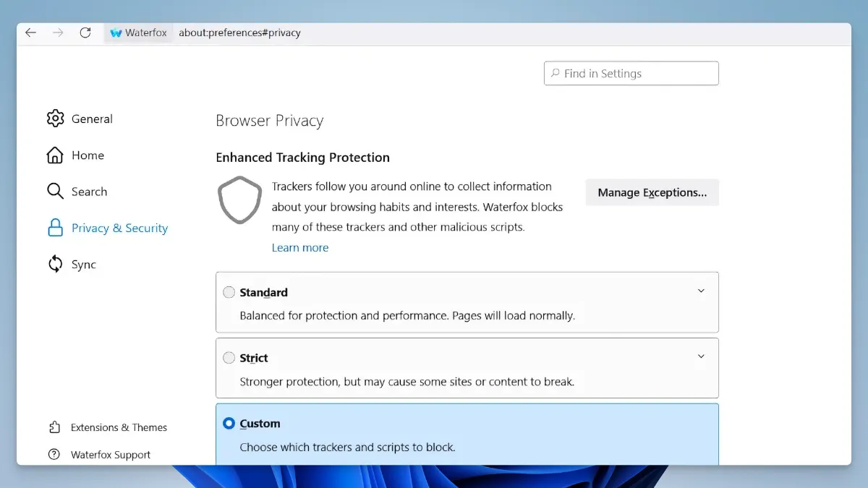Open the General settings category
Screen dimensions: 868x488
point(92,119)
